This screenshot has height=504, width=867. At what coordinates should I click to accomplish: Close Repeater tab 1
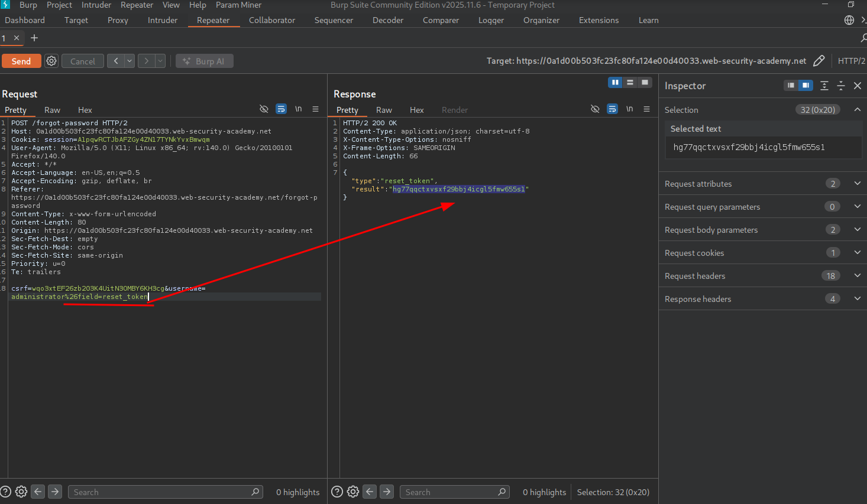17,38
